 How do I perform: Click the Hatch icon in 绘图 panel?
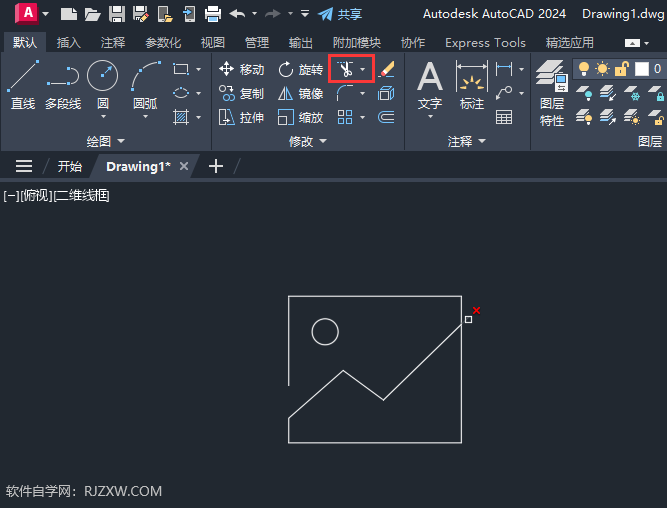coord(181,117)
